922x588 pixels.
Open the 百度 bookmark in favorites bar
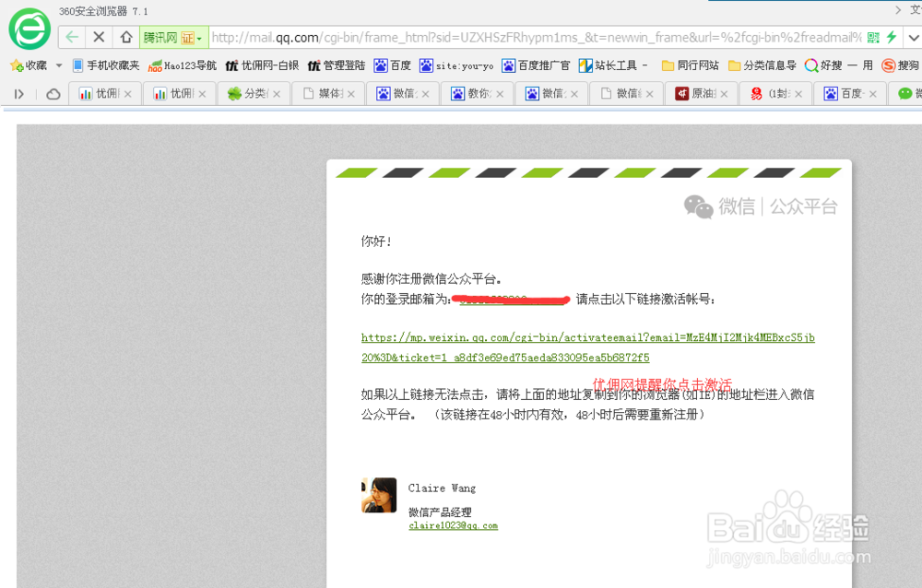click(x=393, y=65)
